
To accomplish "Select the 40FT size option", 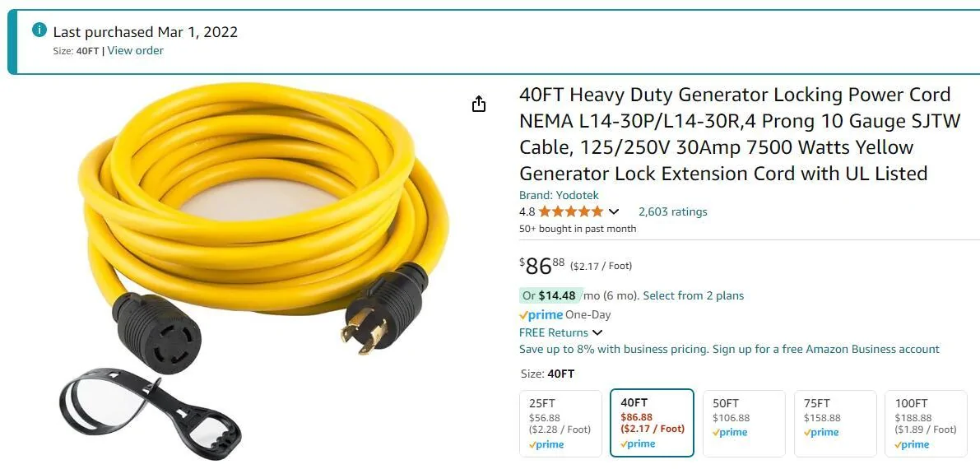I will pos(652,423).
